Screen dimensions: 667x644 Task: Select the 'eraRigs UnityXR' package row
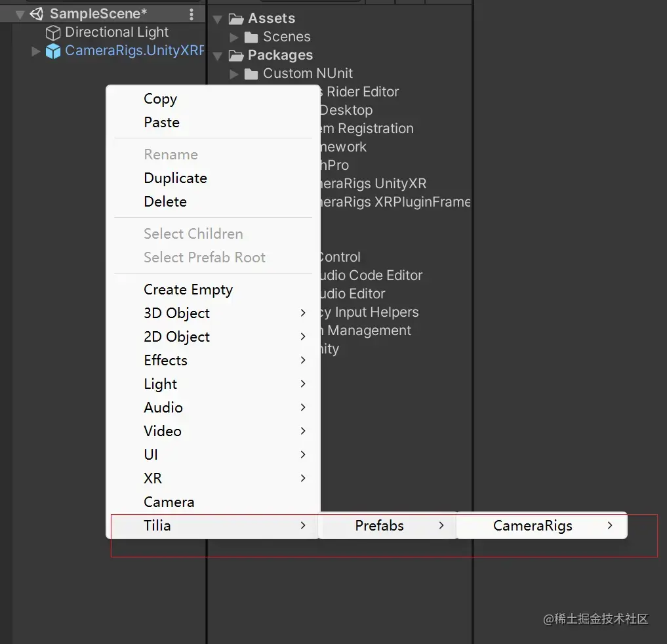click(x=373, y=184)
